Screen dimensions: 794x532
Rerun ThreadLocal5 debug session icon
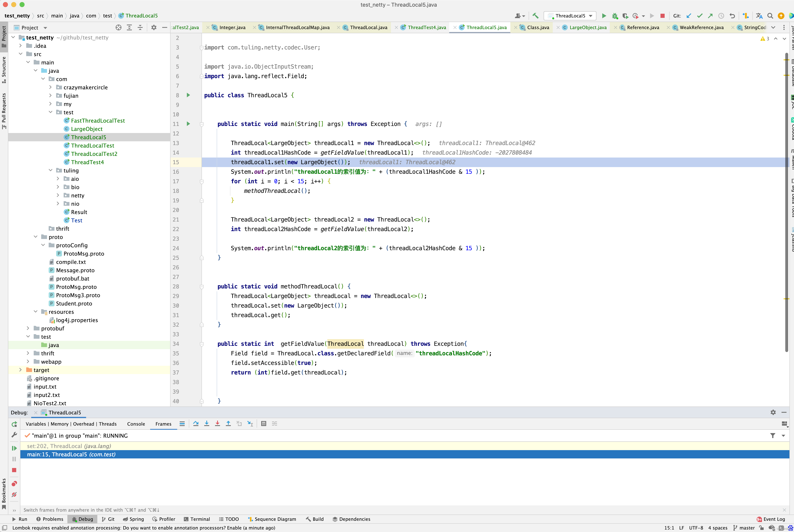(14, 424)
